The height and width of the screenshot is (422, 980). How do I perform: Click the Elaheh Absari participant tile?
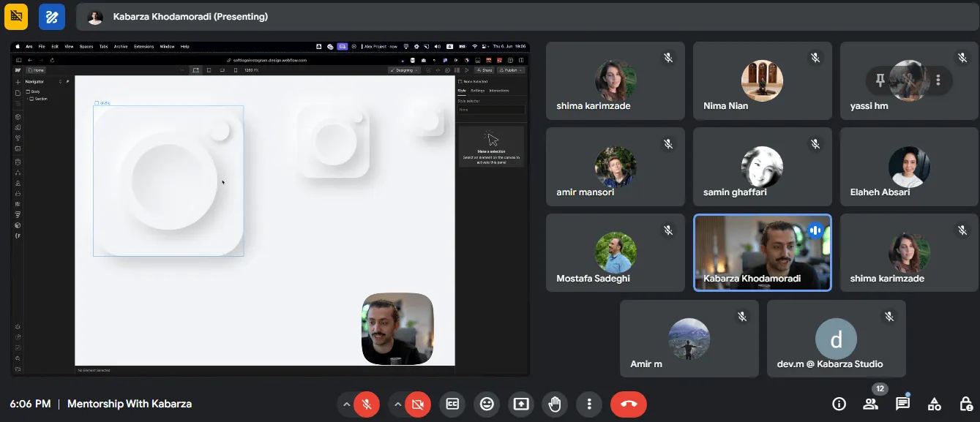pos(909,167)
